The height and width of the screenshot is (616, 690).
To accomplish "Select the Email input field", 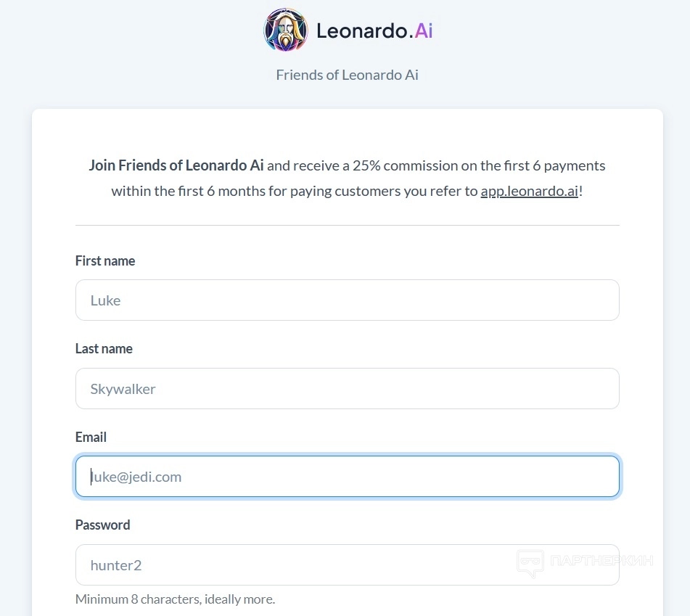I will tap(347, 477).
